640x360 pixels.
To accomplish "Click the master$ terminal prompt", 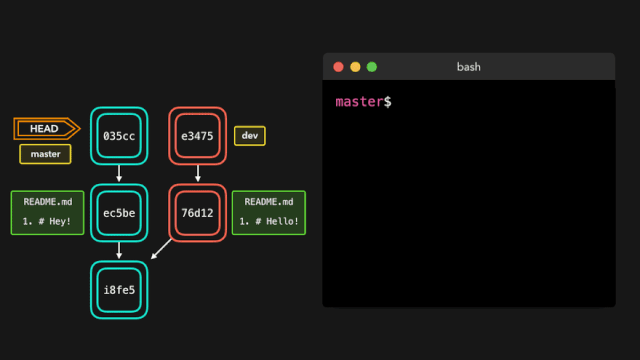I will [363, 102].
